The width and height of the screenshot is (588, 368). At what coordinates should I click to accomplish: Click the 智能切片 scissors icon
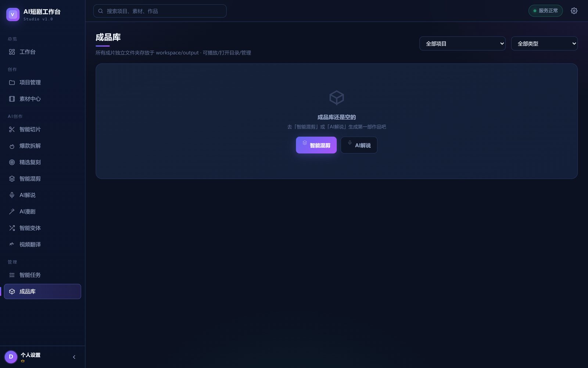click(12, 129)
